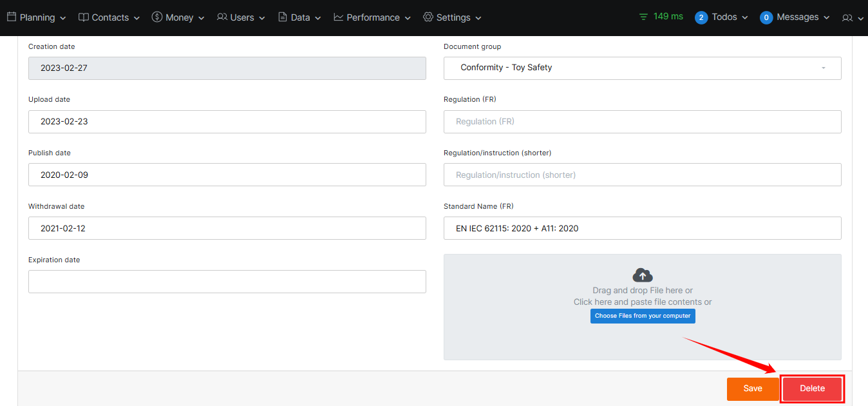The width and height of the screenshot is (868, 406).
Task: Click the user account icon at top right
Action: (x=847, y=18)
